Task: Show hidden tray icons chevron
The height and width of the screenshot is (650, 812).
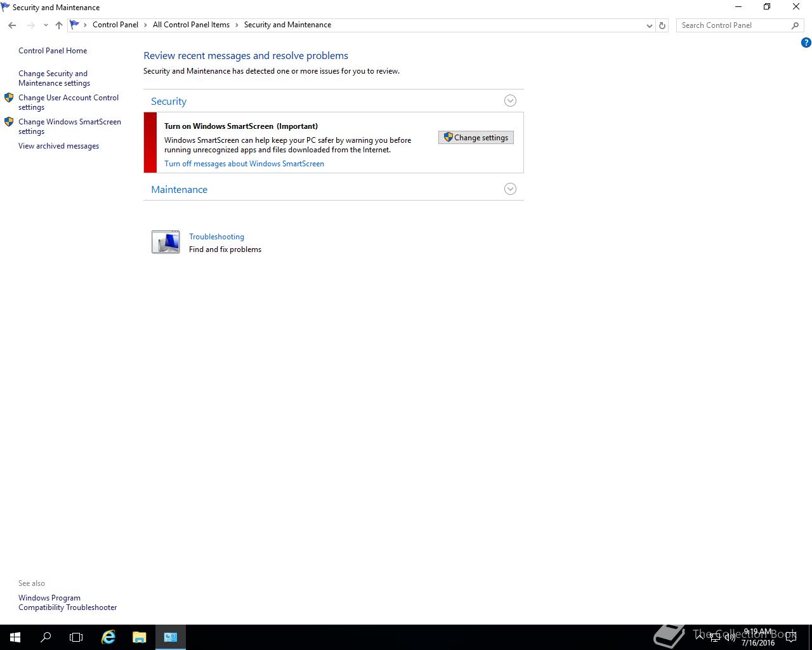Action: coord(700,637)
